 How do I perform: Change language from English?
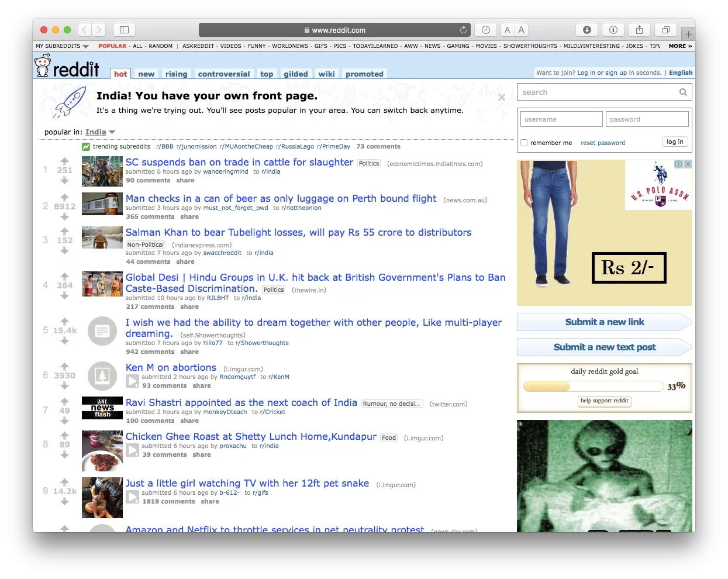pos(681,73)
